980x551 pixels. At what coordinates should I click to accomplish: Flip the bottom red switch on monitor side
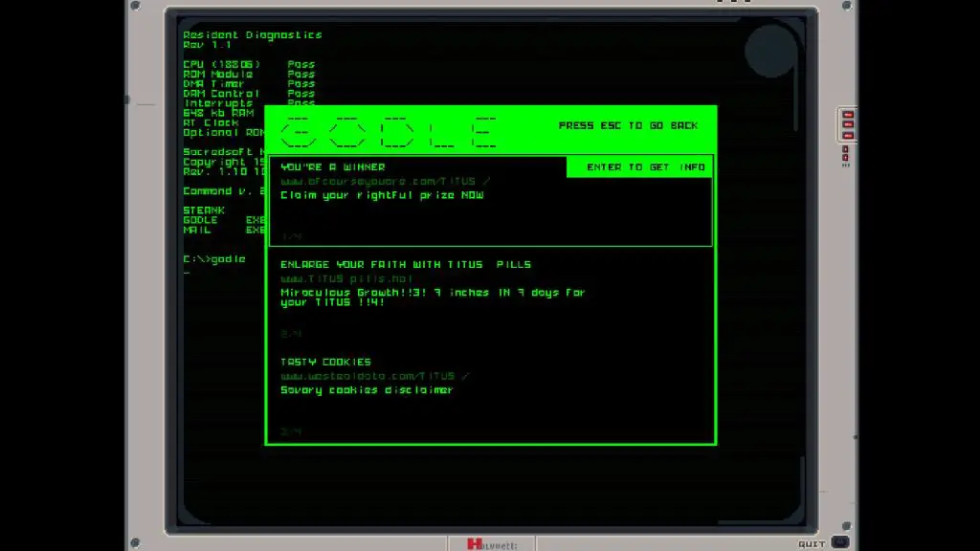(848, 135)
